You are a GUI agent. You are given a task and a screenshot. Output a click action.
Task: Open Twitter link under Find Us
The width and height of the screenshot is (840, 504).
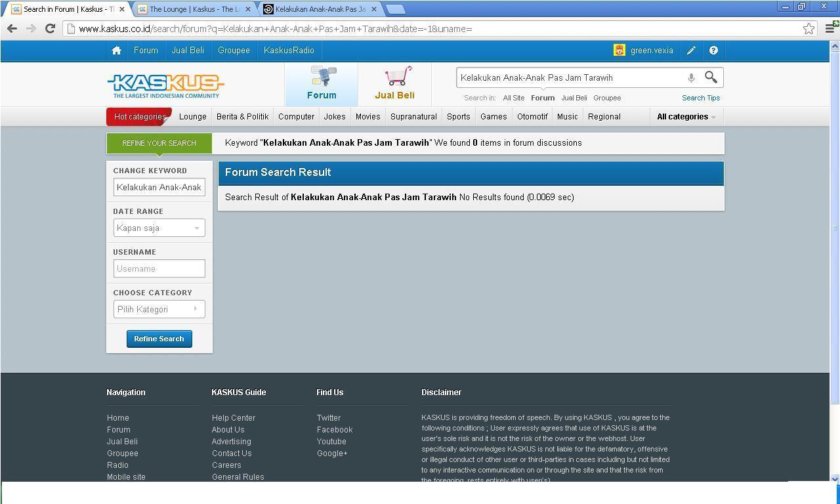coord(329,418)
